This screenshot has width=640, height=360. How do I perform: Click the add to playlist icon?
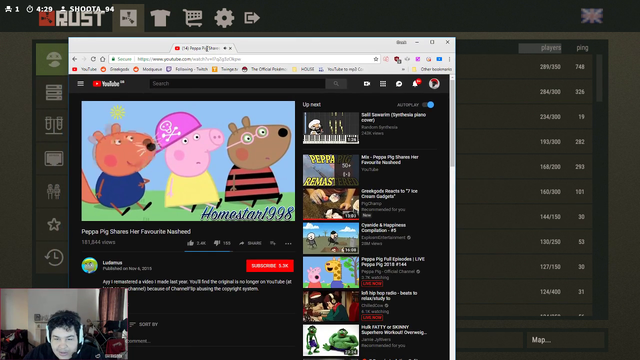[273, 243]
